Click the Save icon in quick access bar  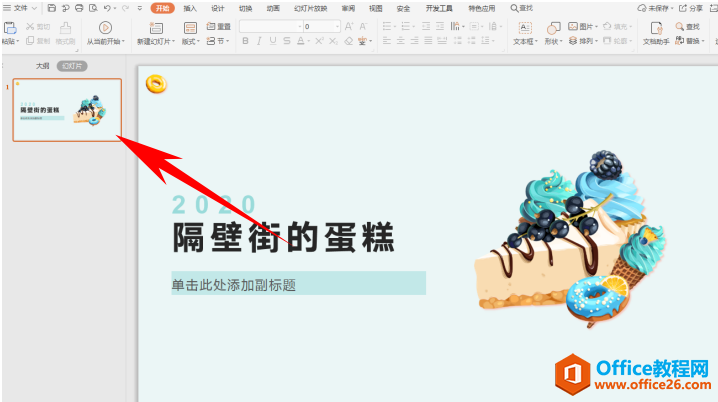(52, 8)
